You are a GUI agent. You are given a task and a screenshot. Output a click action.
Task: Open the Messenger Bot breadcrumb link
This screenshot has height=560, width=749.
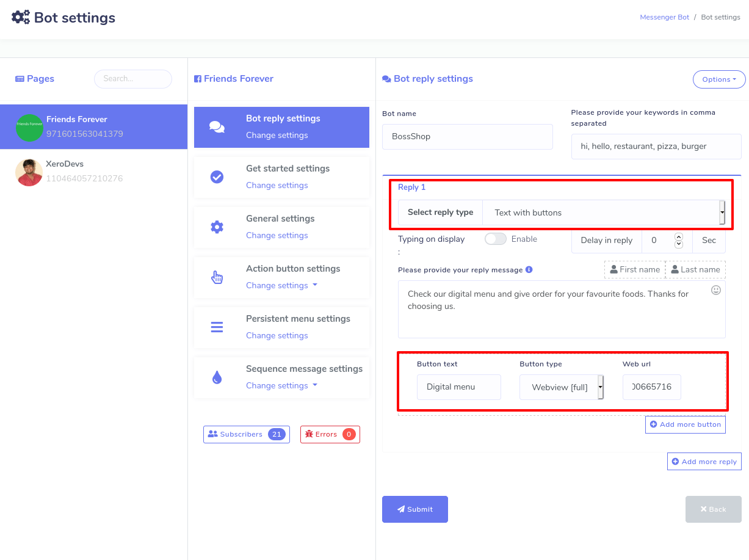tap(664, 17)
